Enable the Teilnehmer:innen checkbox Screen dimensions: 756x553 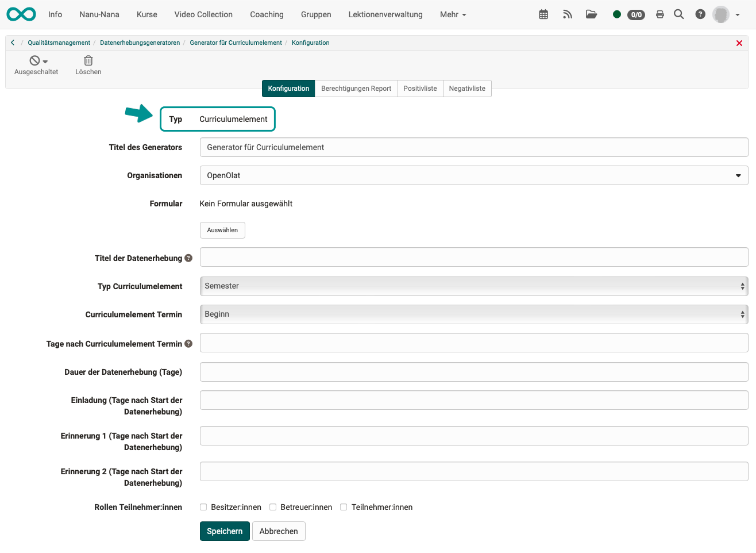click(344, 507)
